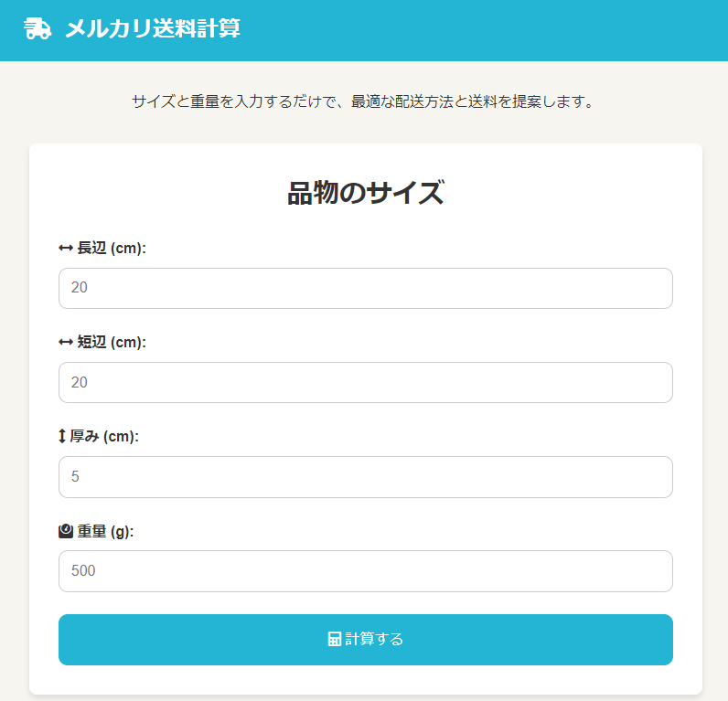Click the 長辺 (cm) label text
The image size is (728, 701).
(x=112, y=248)
